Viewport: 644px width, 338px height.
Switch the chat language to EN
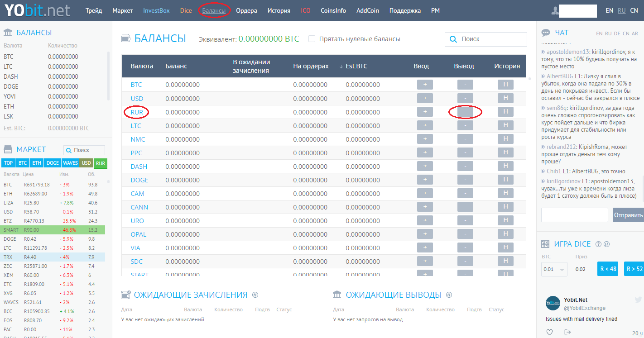[x=599, y=33]
